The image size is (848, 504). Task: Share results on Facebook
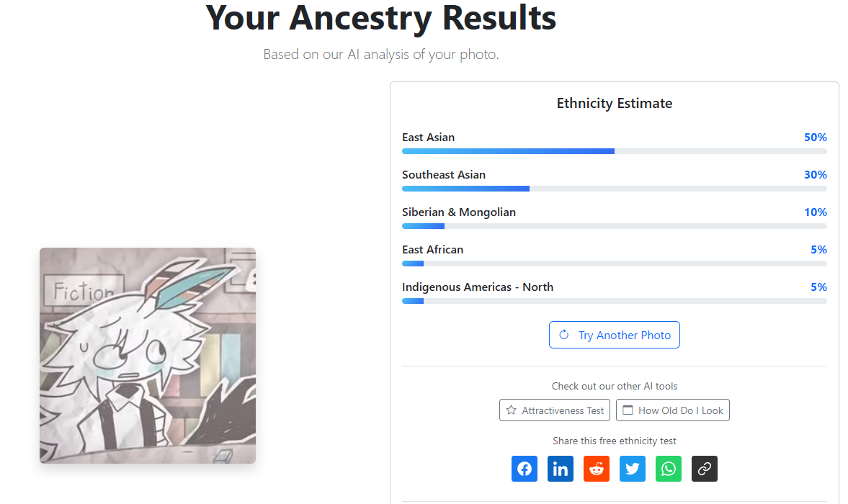click(525, 469)
